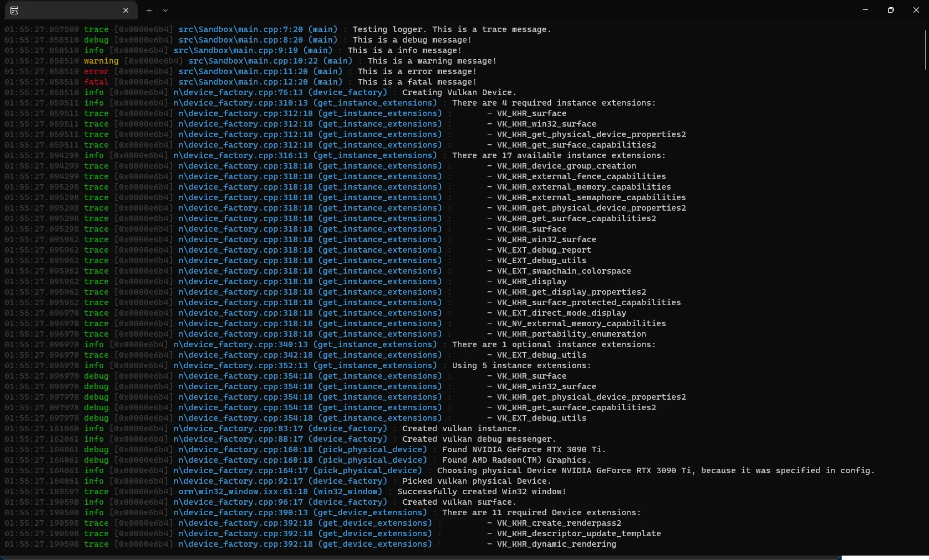Click the new tab dropdown chevron

pos(165,11)
